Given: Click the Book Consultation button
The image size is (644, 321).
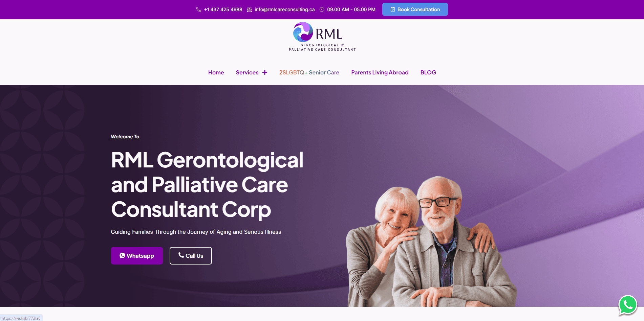Looking at the screenshot, I should [x=415, y=9].
